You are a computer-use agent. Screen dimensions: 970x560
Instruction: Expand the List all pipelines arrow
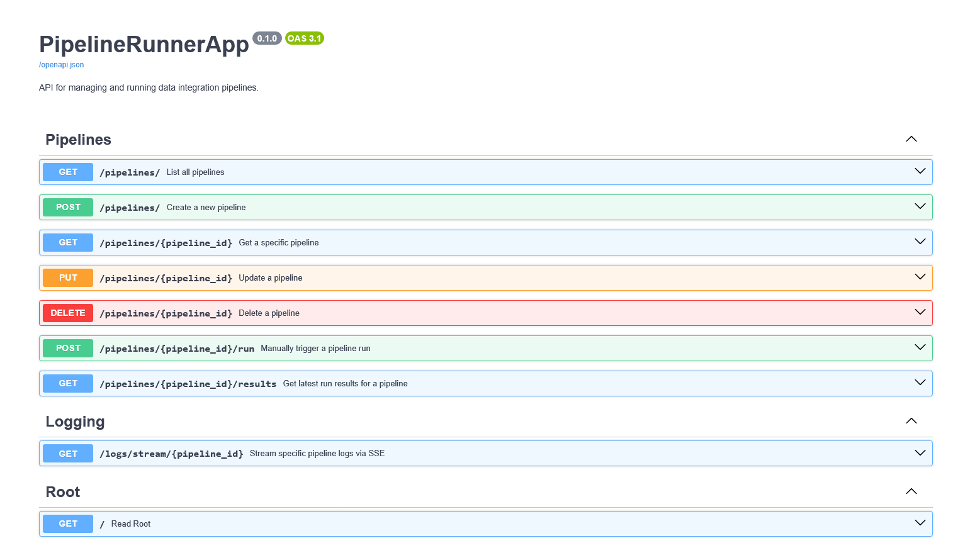[920, 172]
